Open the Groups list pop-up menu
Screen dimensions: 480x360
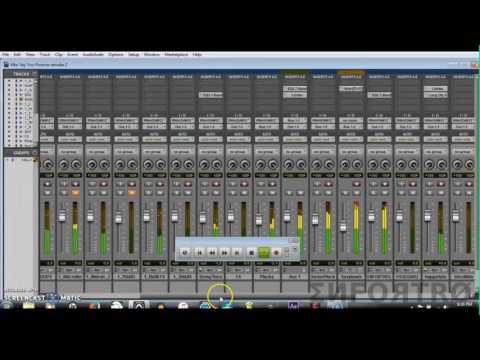[35, 152]
